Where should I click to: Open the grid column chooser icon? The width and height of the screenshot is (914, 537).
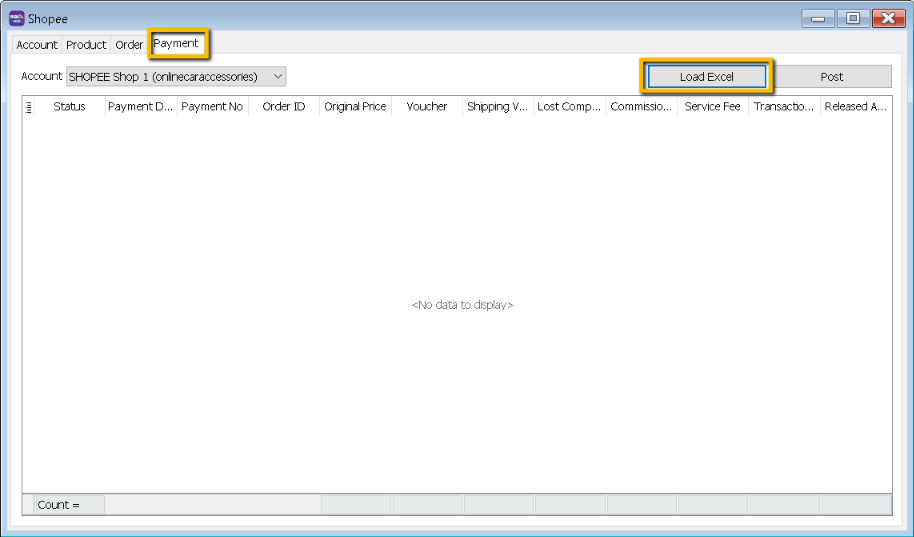tap(28, 107)
